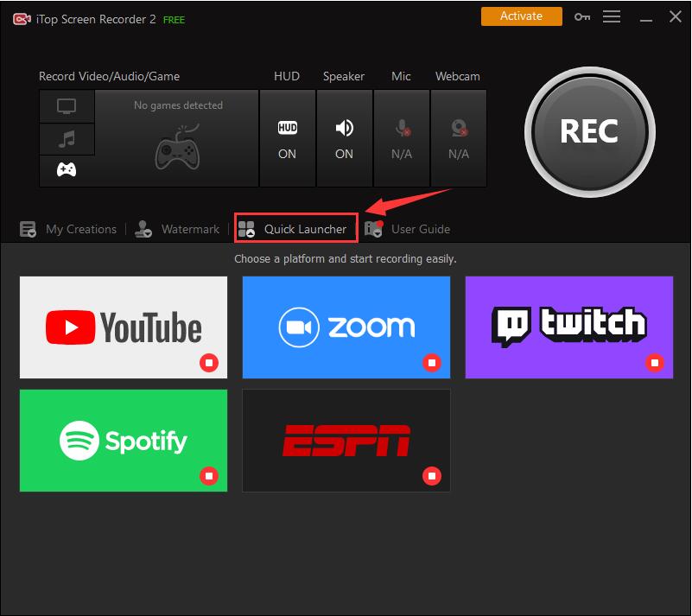Select the screen recording mode monitor icon
Image resolution: width=692 pixels, height=616 pixels.
click(x=67, y=106)
